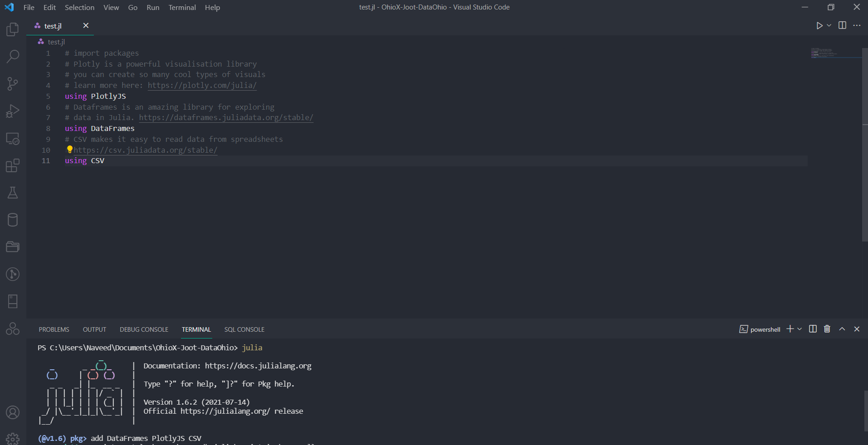868x445 pixels.
Task: Open the Testing flask icon view
Action: [x=13, y=193]
